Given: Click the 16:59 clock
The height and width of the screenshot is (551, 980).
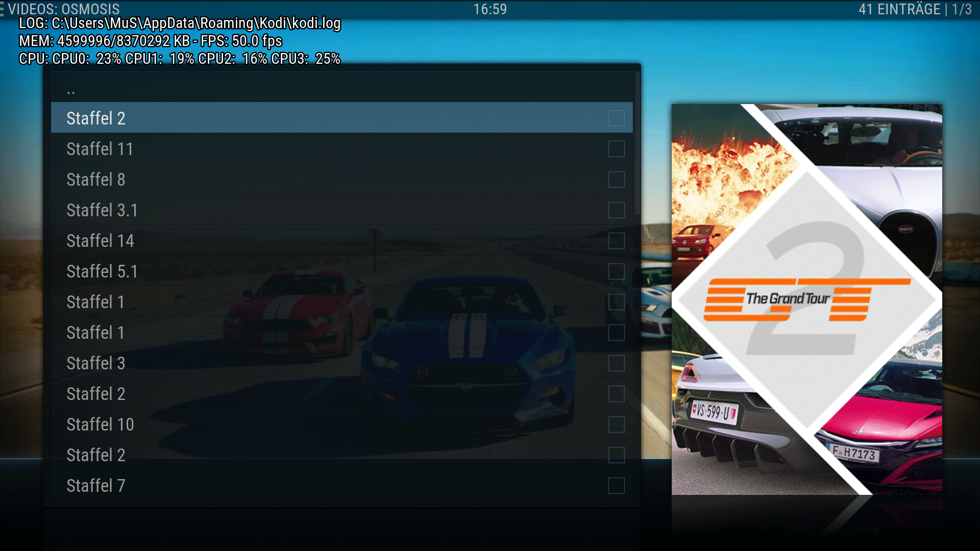Looking at the screenshot, I should 490,9.
